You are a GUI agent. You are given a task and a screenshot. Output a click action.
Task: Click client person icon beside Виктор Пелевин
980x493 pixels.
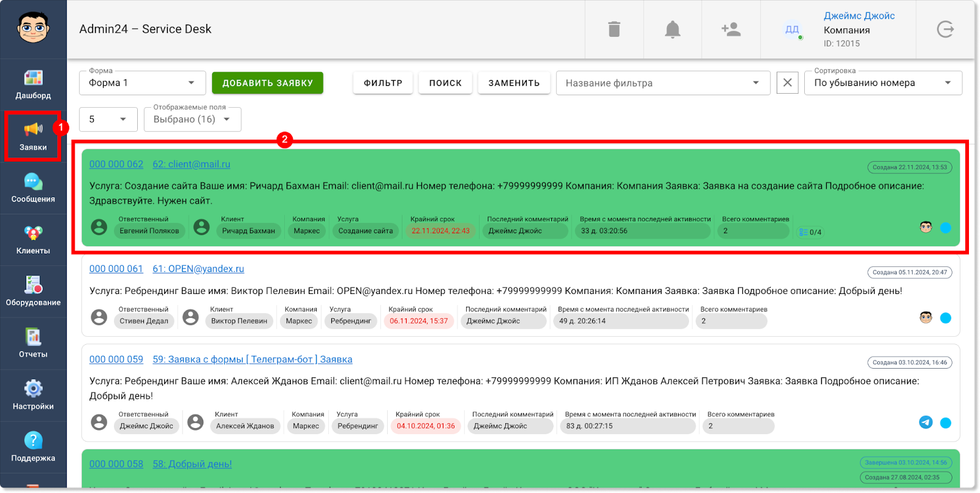point(190,317)
